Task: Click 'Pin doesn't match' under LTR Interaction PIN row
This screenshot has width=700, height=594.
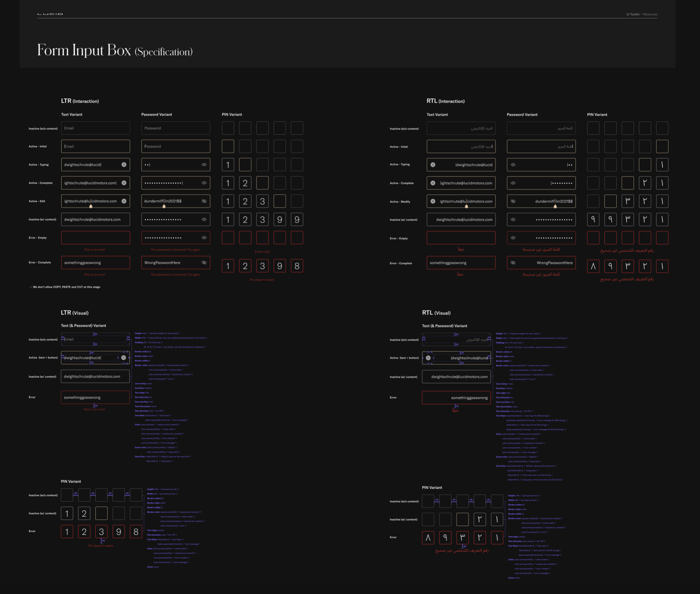Action: (x=262, y=280)
